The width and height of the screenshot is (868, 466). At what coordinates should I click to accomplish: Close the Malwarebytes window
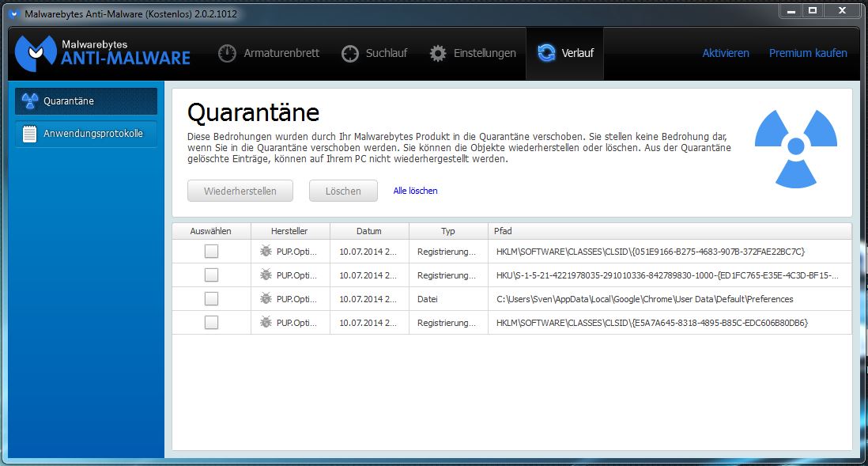pos(842,10)
